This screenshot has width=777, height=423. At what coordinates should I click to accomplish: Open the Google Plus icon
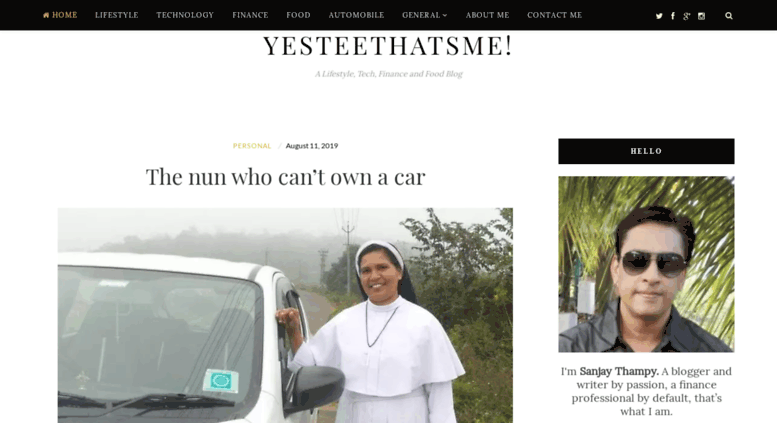[x=686, y=16]
